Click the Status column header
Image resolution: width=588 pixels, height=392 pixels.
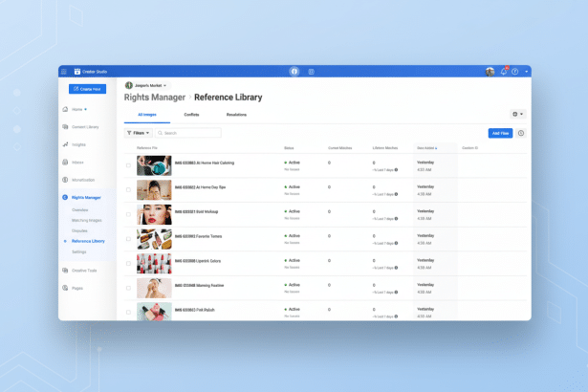(289, 148)
